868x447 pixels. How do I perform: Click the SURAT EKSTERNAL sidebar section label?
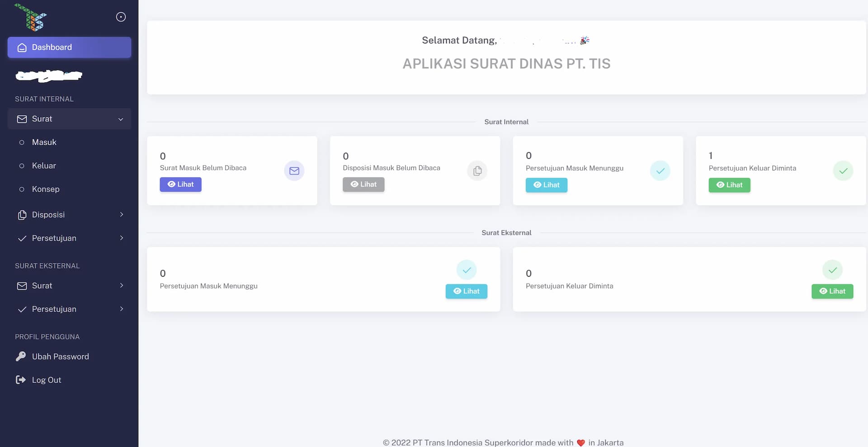pos(47,266)
